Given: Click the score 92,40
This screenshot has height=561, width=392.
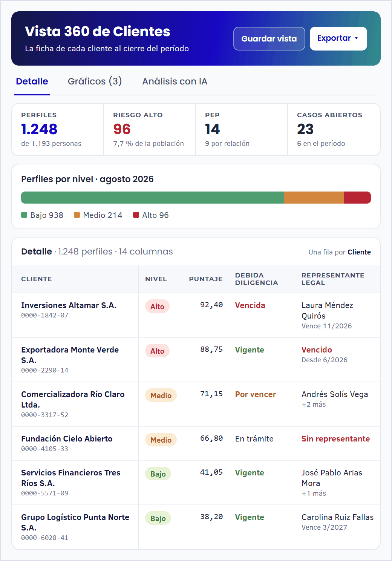Looking at the screenshot, I should tap(211, 305).
